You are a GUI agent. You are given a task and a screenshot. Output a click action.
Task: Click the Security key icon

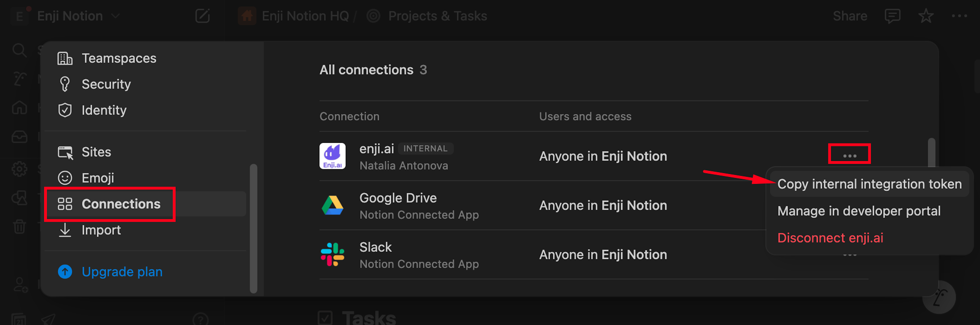[65, 84]
